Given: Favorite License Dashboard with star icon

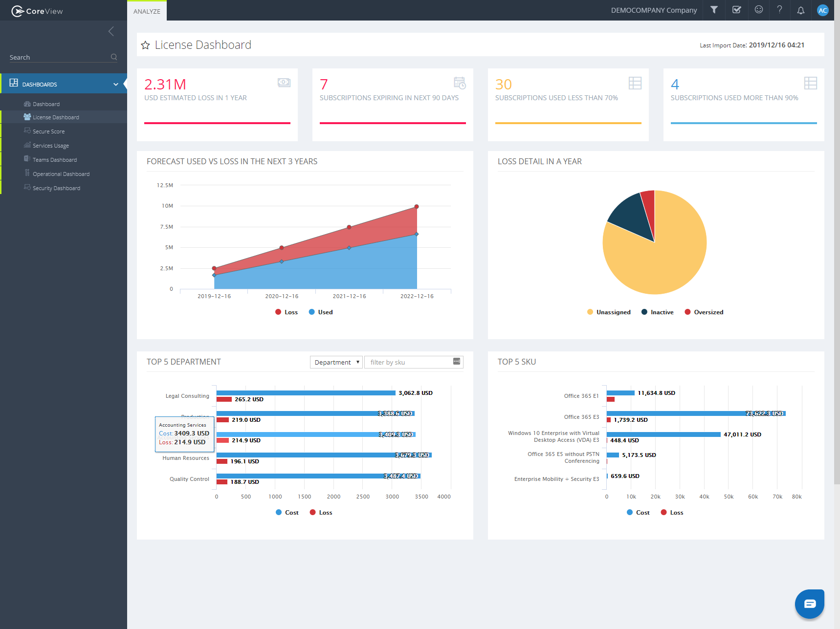Looking at the screenshot, I should [x=145, y=45].
